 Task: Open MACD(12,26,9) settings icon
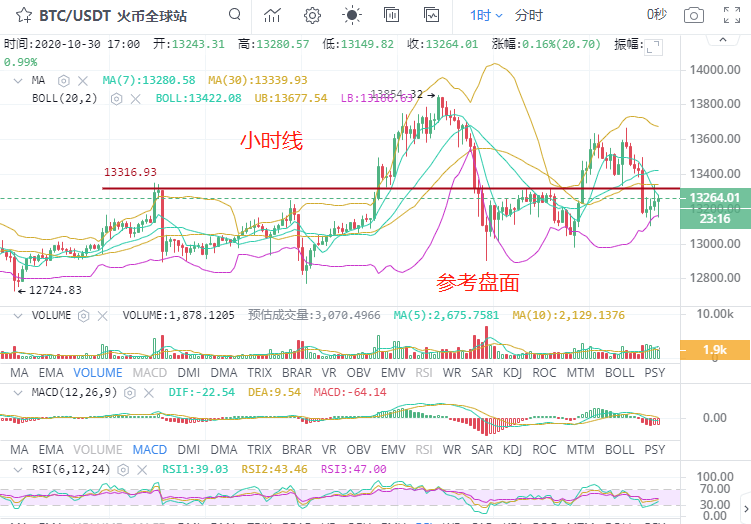[x=129, y=393]
